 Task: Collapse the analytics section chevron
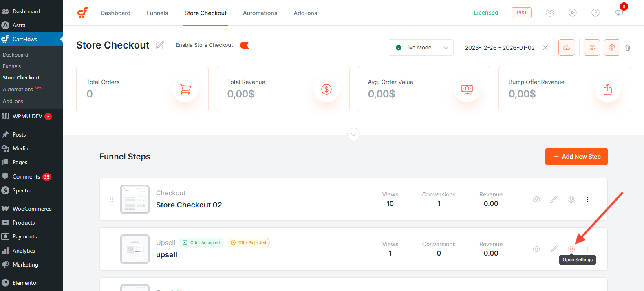pyautogui.click(x=353, y=134)
